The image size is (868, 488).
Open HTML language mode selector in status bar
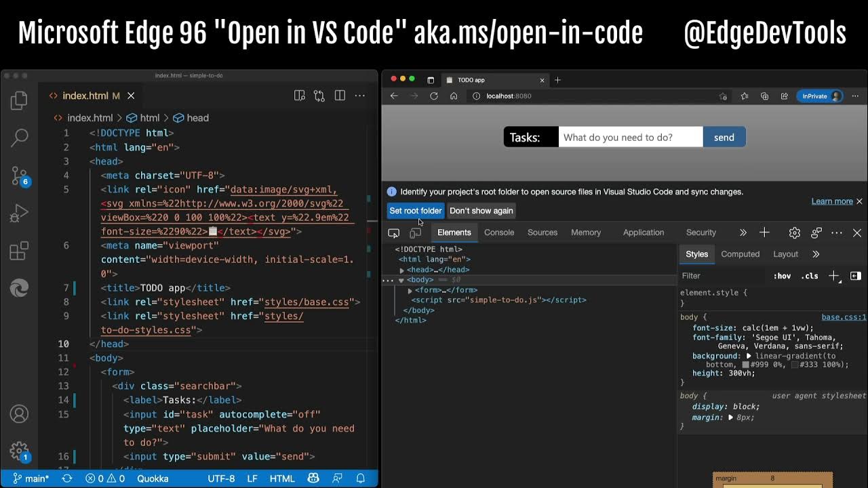282,479
